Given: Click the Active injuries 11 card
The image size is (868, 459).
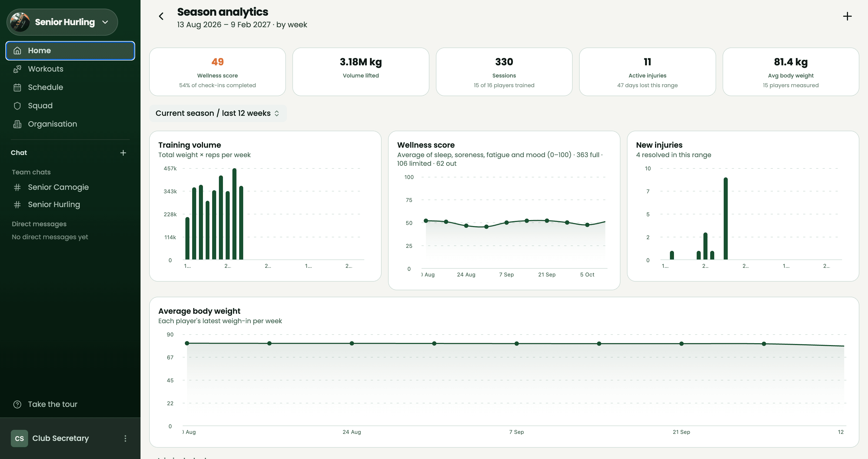Looking at the screenshot, I should tap(647, 72).
